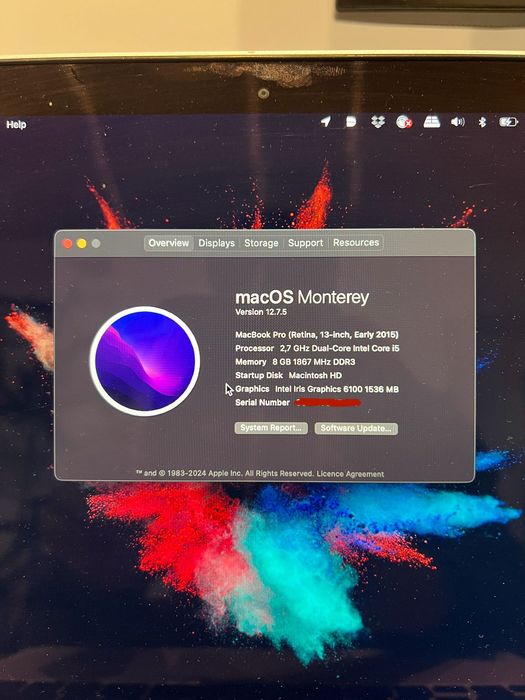The width and height of the screenshot is (525, 700).
Task: Click the 2,7 GHz Dual-Core Intel Core i5 value
Action: pos(340,348)
